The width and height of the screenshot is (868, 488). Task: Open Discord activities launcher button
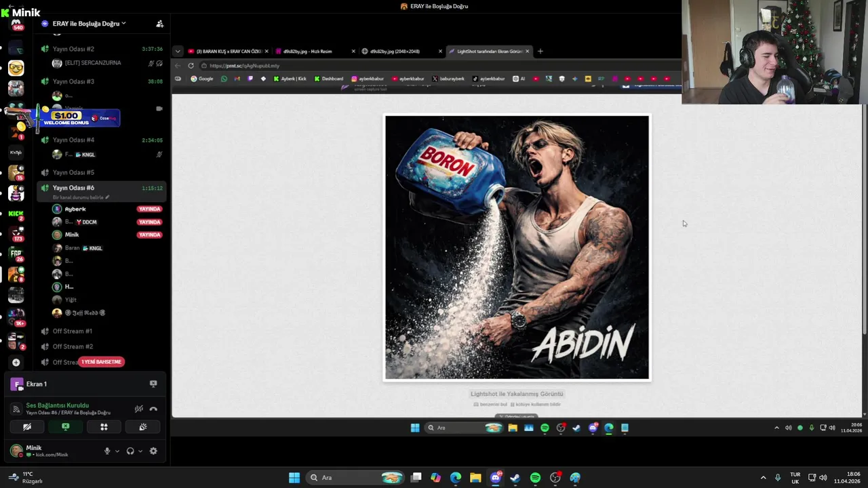104,427
